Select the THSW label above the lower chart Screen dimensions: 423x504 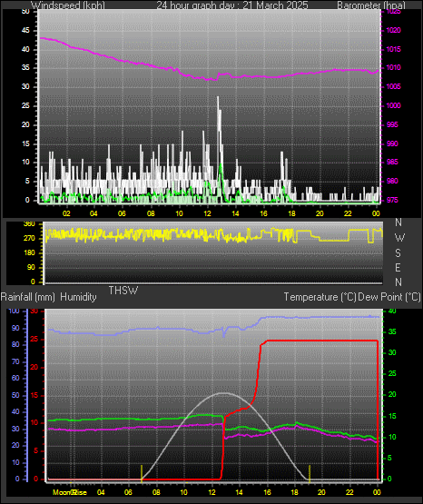123,291
